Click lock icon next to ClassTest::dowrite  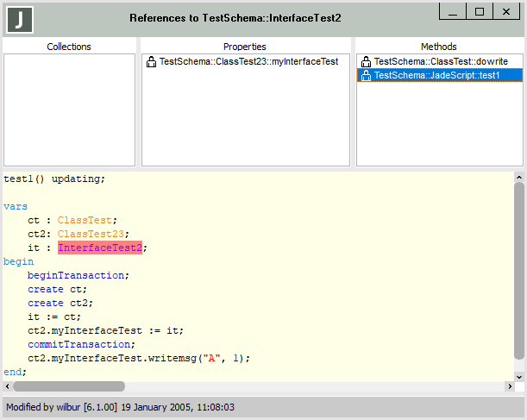click(x=366, y=62)
